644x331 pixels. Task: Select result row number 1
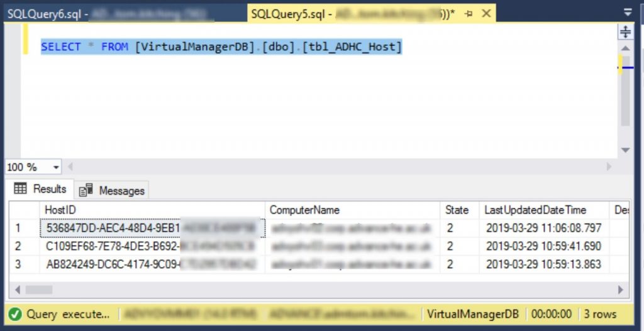25,228
